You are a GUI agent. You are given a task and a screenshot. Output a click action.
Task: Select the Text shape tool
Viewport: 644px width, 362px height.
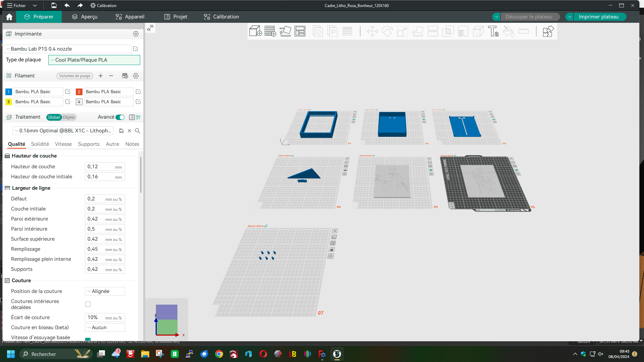493,31
